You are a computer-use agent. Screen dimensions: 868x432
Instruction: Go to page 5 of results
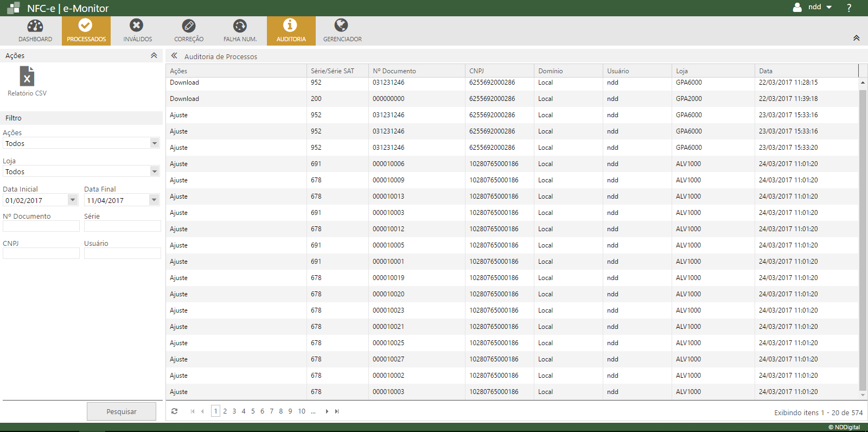(x=253, y=411)
